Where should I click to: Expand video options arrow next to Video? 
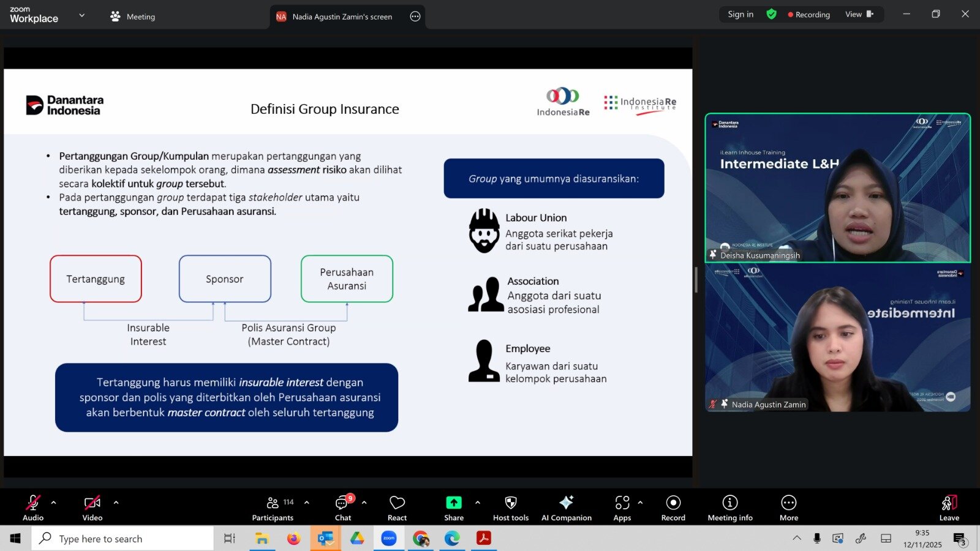click(x=116, y=503)
